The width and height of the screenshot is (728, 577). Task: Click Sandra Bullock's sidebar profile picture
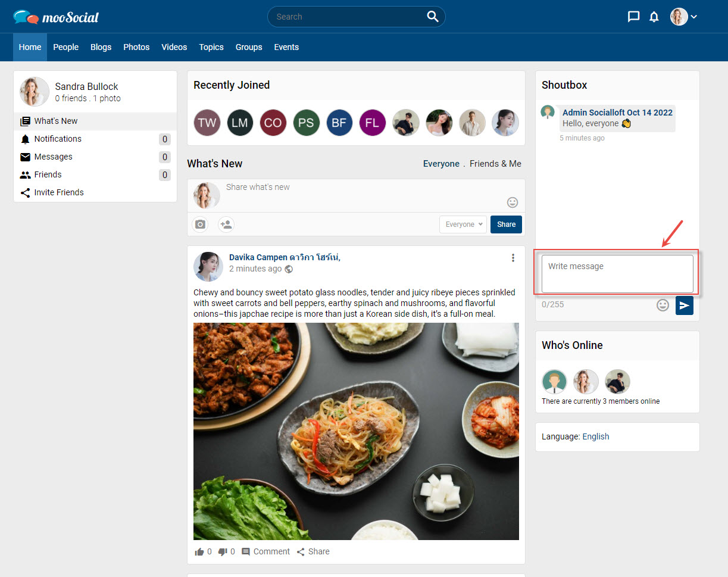click(35, 92)
